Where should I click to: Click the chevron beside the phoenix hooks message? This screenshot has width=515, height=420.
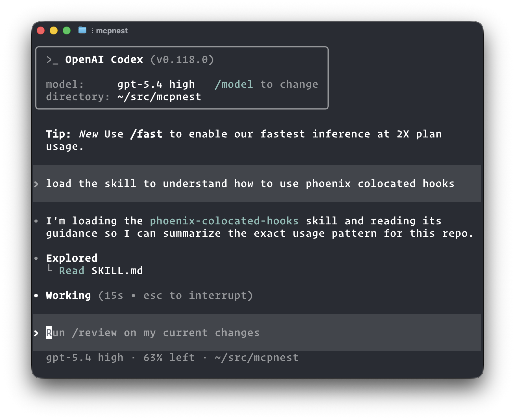36,184
